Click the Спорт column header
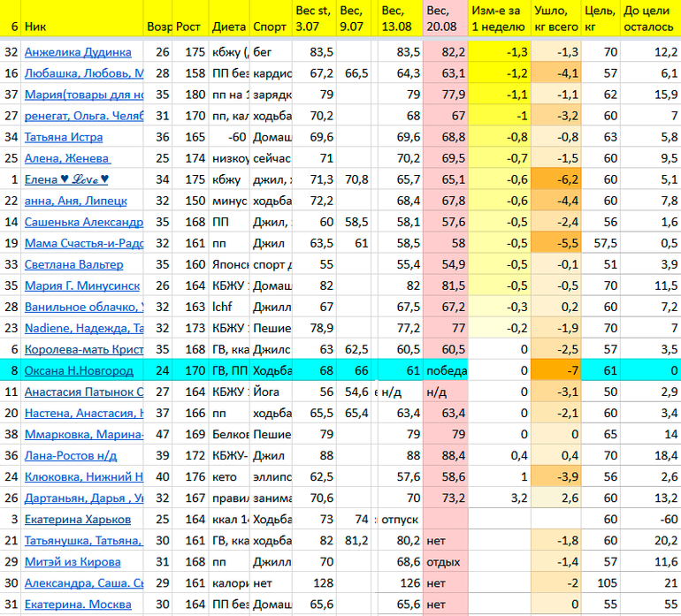 click(x=270, y=27)
